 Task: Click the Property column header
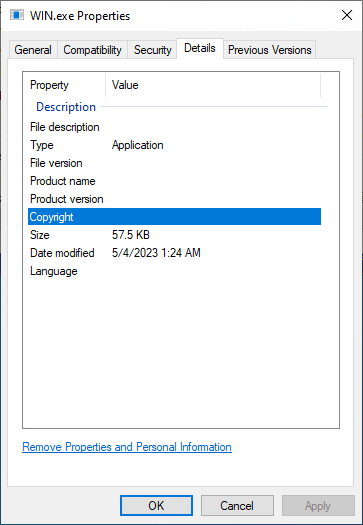click(x=64, y=85)
